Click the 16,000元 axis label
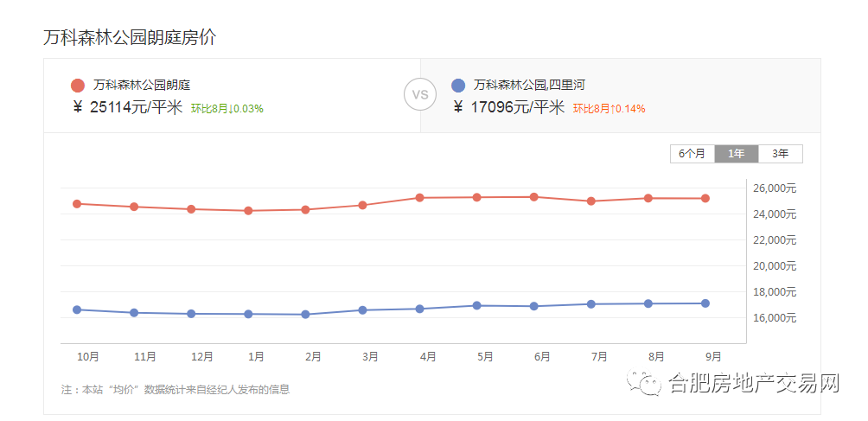The width and height of the screenshot is (868, 421). [775, 318]
